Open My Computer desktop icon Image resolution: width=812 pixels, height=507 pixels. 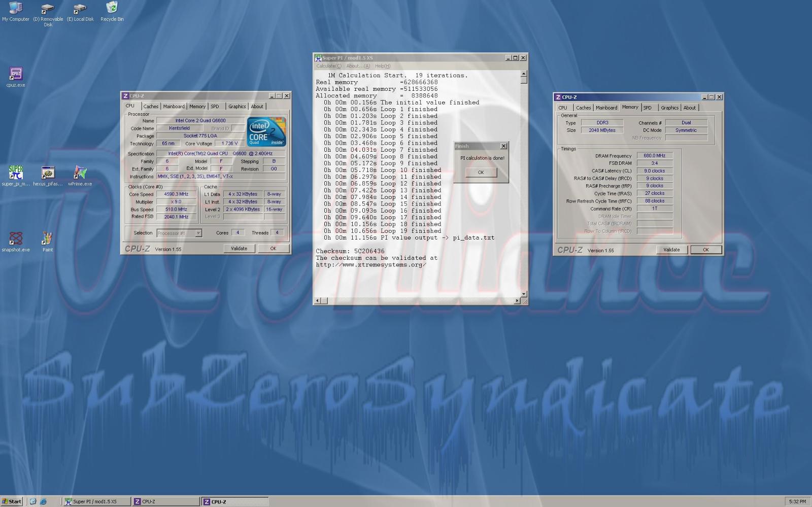coord(16,12)
